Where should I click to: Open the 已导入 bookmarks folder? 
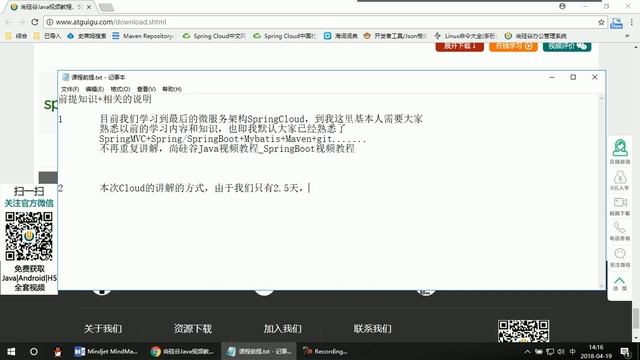click(x=47, y=36)
